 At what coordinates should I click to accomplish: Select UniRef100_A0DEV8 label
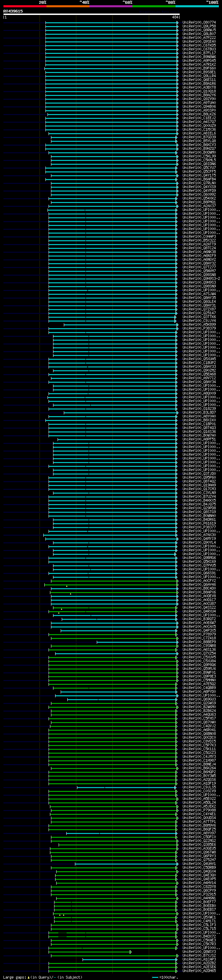click(x=199, y=596)
